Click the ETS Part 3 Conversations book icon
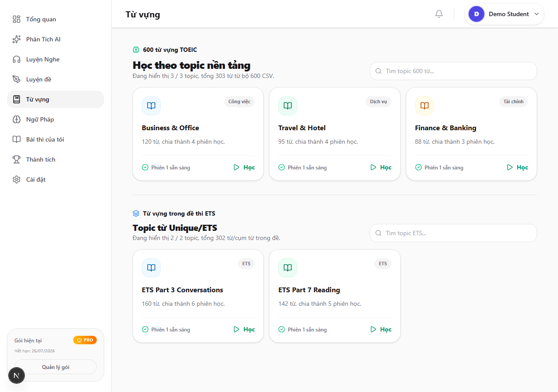Viewport: 558px width, 392px height. pos(151,268)
